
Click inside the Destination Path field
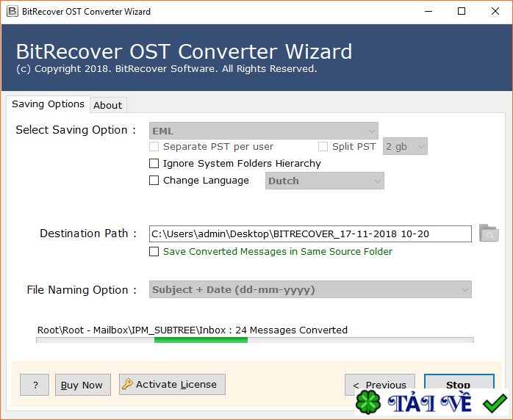[x=310, y=233]
